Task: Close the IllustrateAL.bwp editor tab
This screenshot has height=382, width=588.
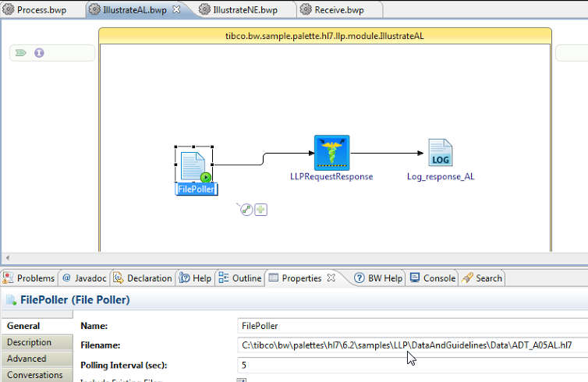Action: pyautogui.click(x=176, y=10)
